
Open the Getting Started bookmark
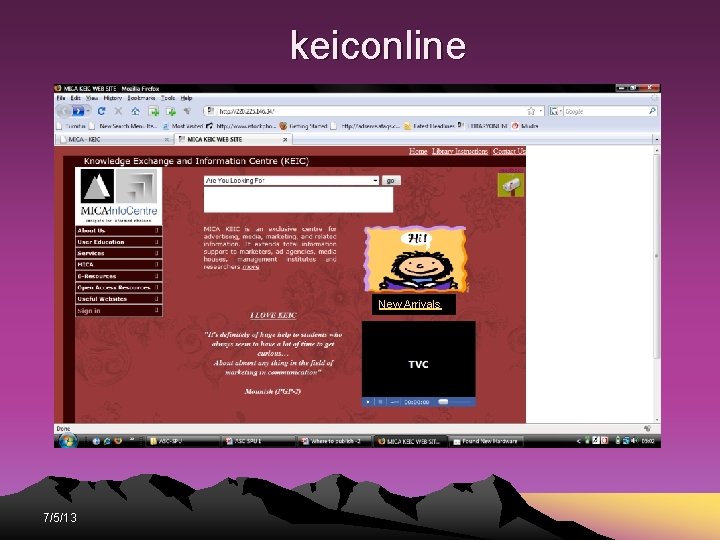point(304,126)
